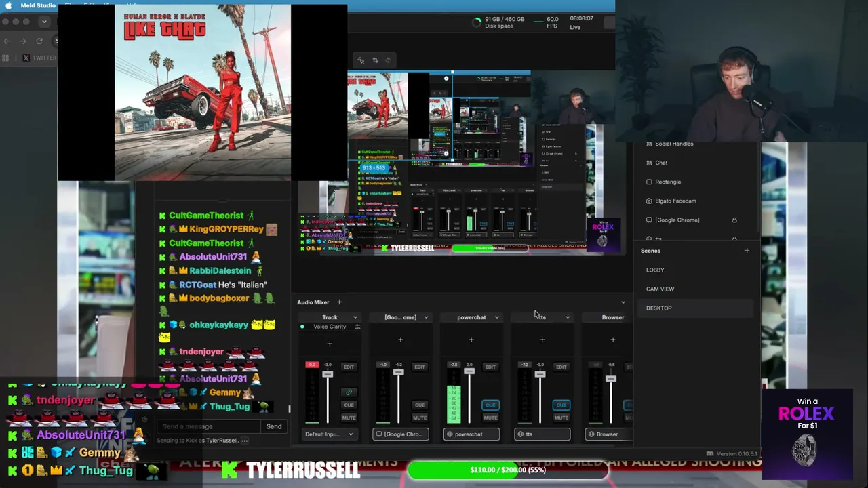
Task: Toggle the link button on Track channel
Action: pos(349,392)
